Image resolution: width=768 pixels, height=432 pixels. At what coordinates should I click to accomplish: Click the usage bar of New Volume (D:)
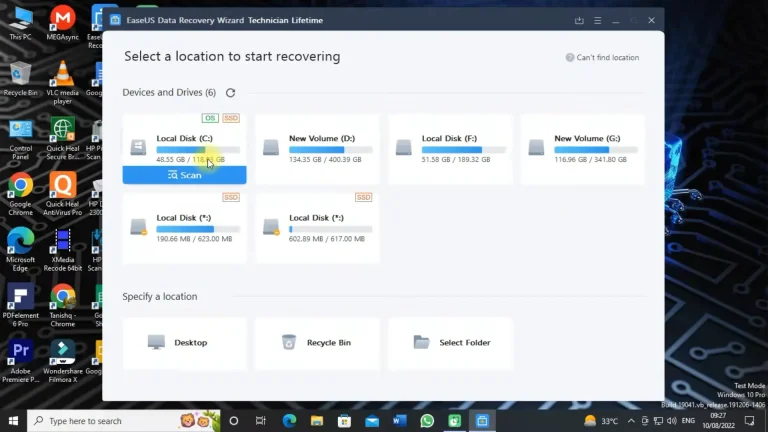(x=331, y=150)
